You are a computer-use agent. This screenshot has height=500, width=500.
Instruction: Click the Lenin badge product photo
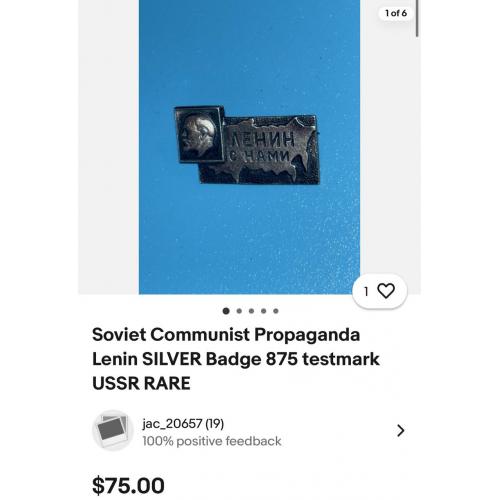click(x=249, y=147)
